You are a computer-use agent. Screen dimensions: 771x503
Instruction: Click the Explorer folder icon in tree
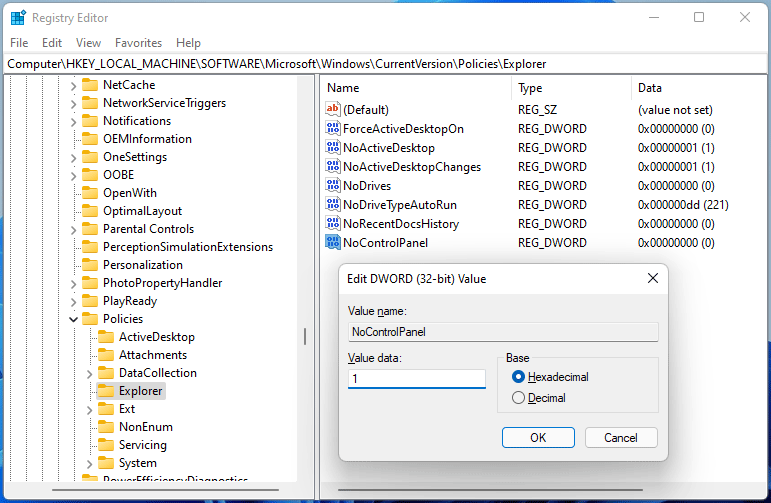point(104,391)
